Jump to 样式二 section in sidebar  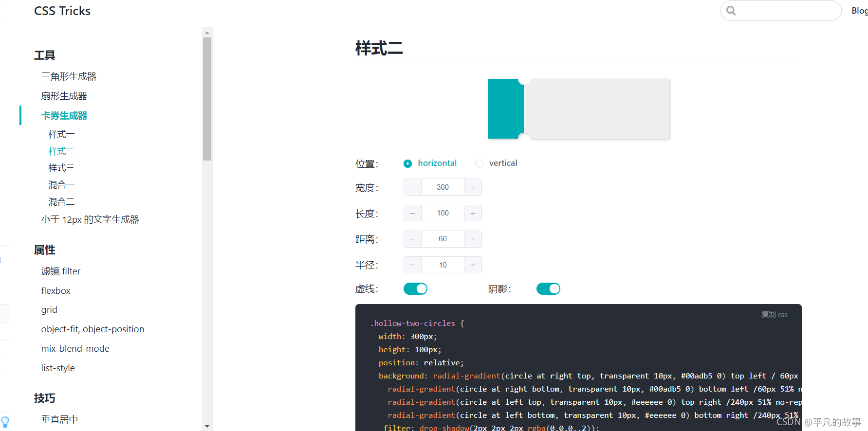pyautogui.click(x=61, y=151)
